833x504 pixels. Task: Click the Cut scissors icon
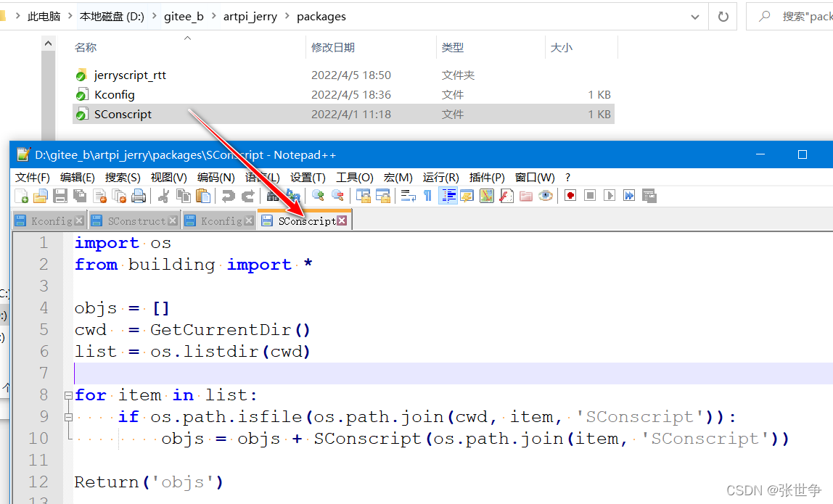click(164, 196)
